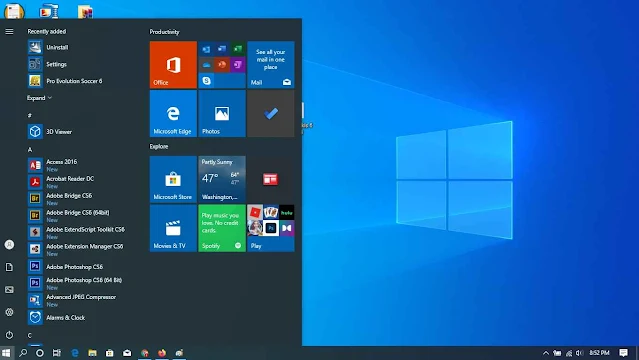Open taskbar Search magnifier
The width and height of the screenshot is (639, 360).
tap(23, 353)
